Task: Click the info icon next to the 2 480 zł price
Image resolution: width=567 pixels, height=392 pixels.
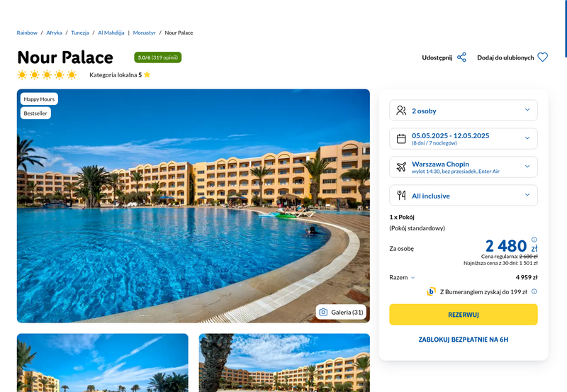Action: point(534,240)
